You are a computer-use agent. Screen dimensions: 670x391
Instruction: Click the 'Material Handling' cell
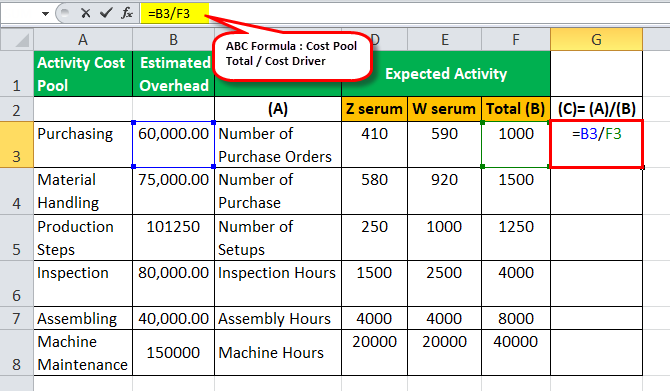click(83, 191)
